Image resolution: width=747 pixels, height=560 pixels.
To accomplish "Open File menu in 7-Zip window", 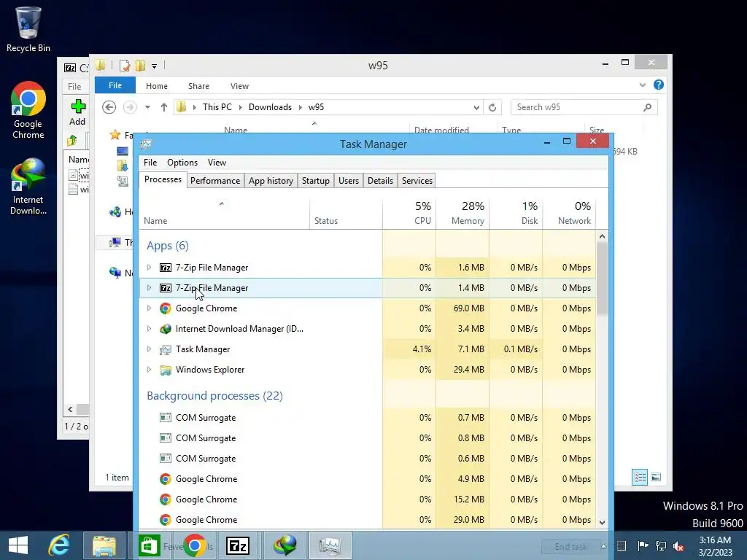I will pyautogui.click(x=75, y=87).
